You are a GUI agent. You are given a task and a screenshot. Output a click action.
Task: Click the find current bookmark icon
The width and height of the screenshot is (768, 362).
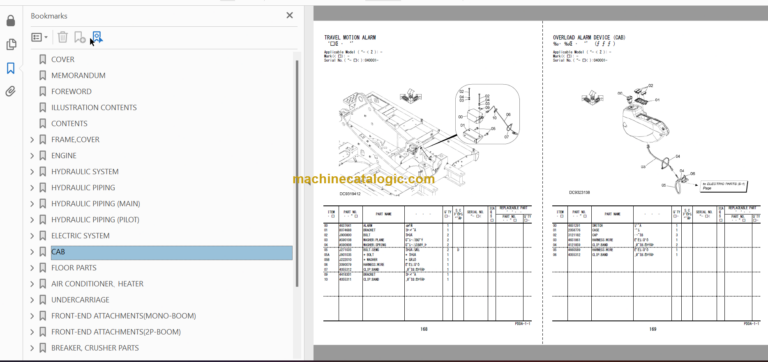pos(97,37)
